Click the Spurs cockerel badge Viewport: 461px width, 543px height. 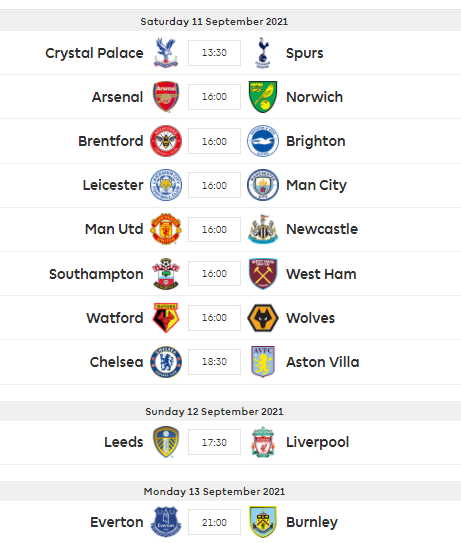click(x=263, y=53)
